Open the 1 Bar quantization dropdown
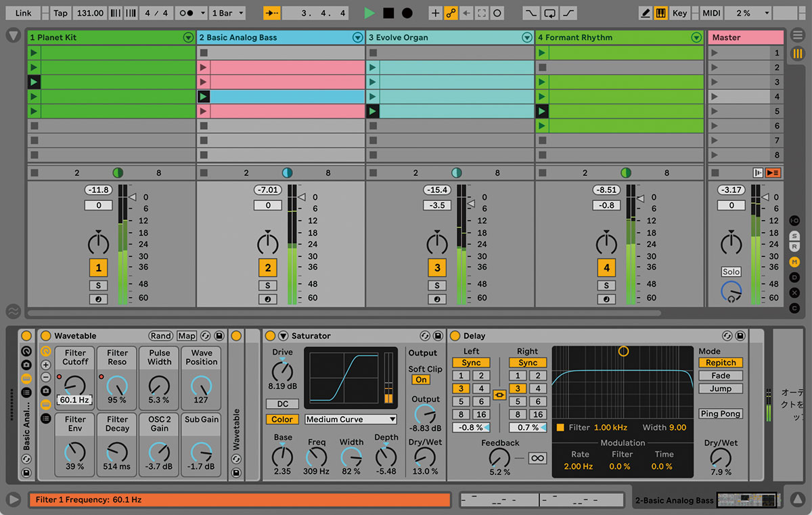Viewport: 812px width, 515px height. point(227,13)
